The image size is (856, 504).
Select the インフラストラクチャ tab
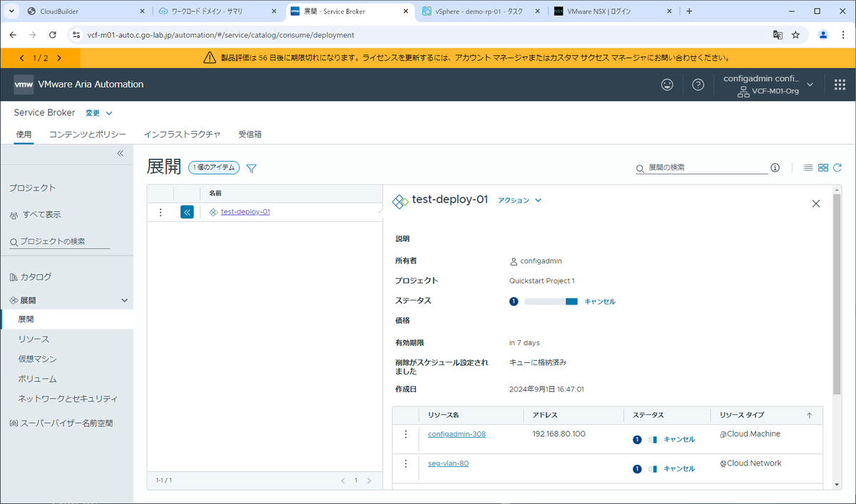point(182,134)
